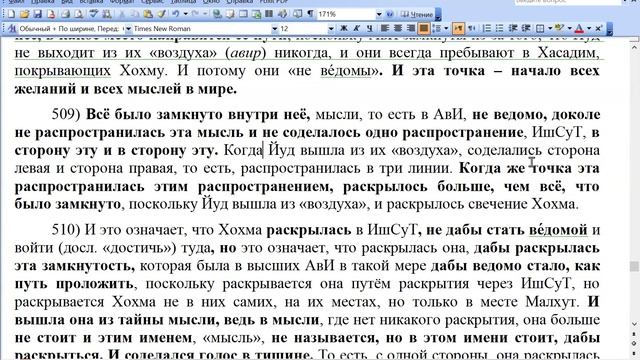Click the Permission icon in the toolbar
This screenshot has height=360, width=640.
point(51,14)
